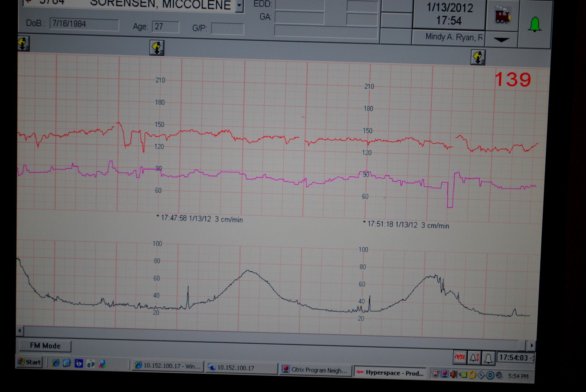Viewport: 586px width, 392px height.
Task: Click the plain bell icon beside clock
Action: (488, 358)
